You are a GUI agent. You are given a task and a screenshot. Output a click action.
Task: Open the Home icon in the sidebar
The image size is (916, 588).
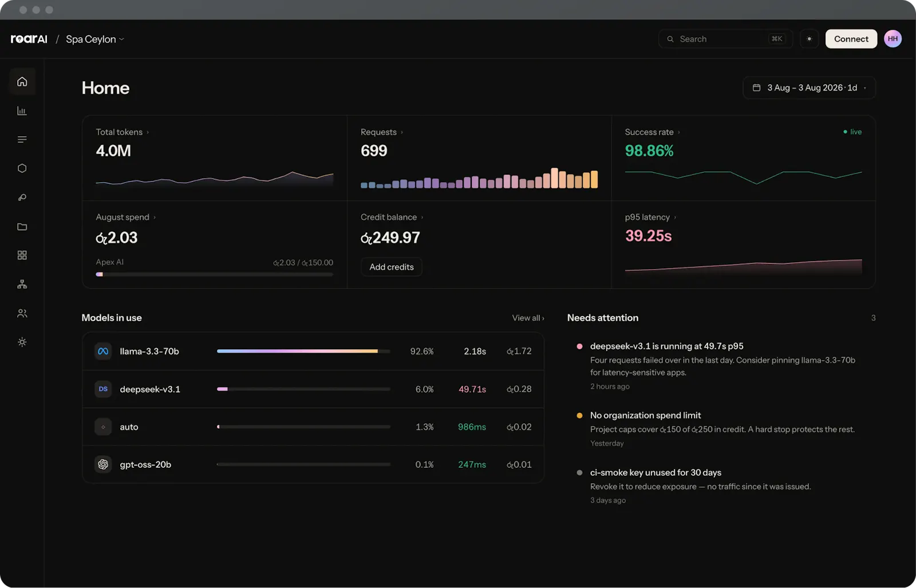[22, 81]
